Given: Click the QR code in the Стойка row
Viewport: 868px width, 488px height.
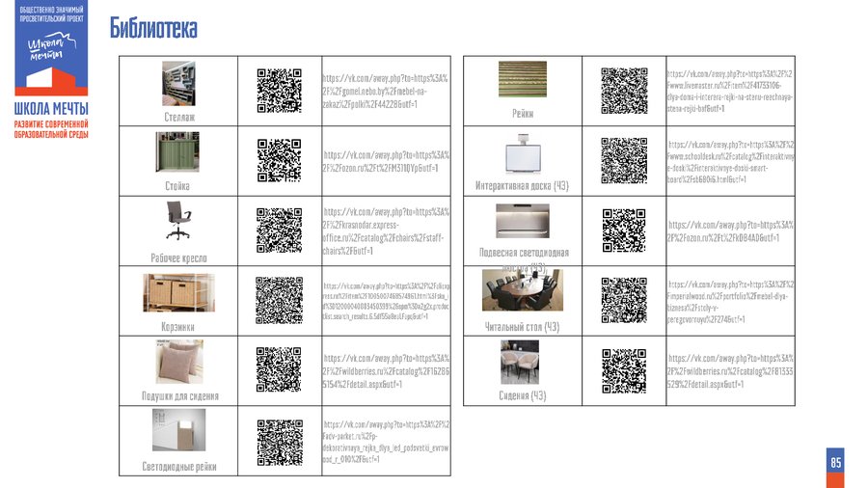Looking at the screenshot, I should [280, 160].
